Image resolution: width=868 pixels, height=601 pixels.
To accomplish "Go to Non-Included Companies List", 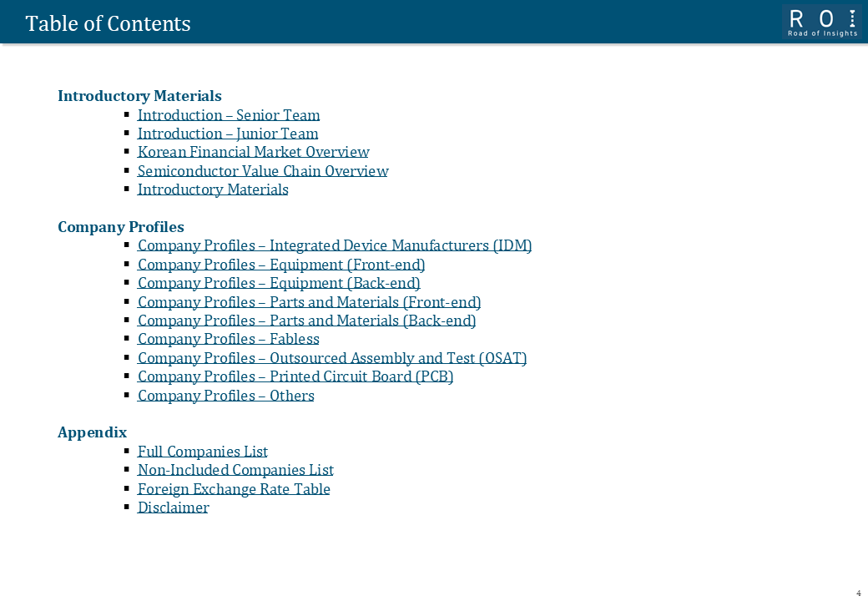I will pyautogui.click(x=236, y=471).
